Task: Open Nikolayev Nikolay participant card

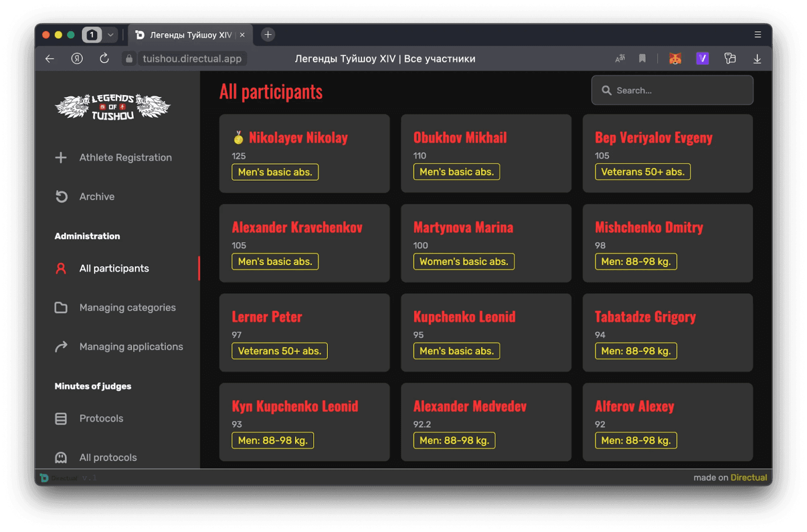Action: coord(304,153)
